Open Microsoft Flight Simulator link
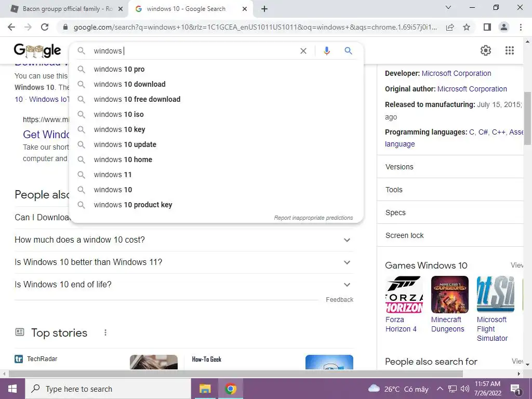 coord(493,329)
